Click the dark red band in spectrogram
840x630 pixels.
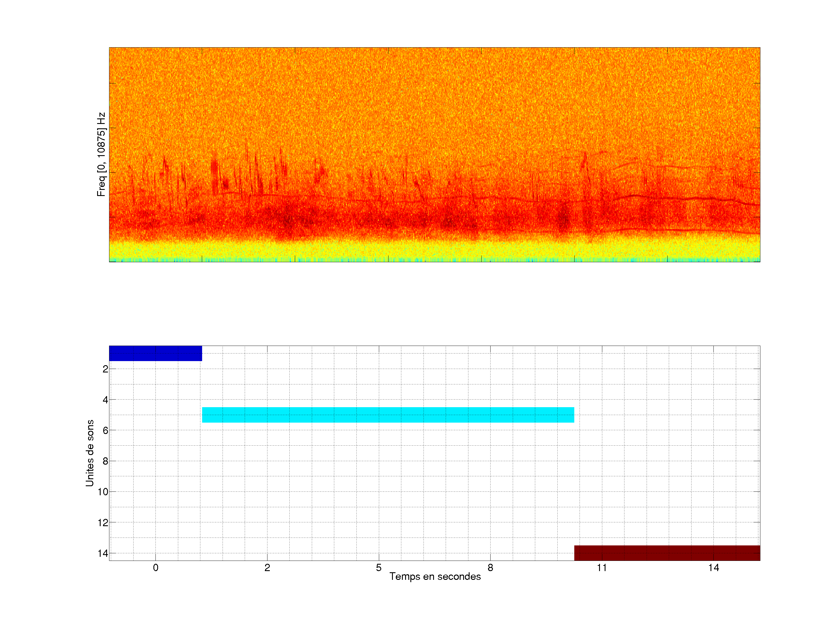click(x=434, y=220)
